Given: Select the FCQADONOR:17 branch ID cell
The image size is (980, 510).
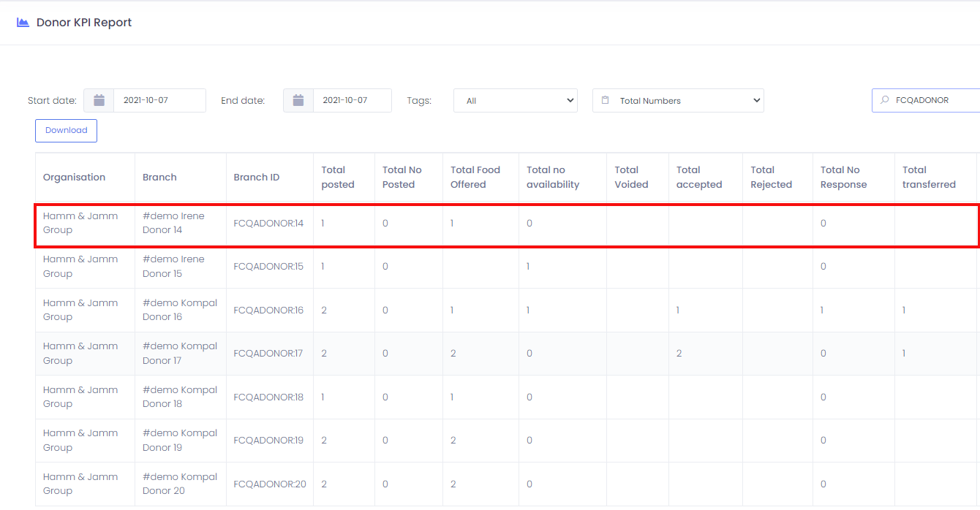Looking at the screenshot, I should click(268, 354).
